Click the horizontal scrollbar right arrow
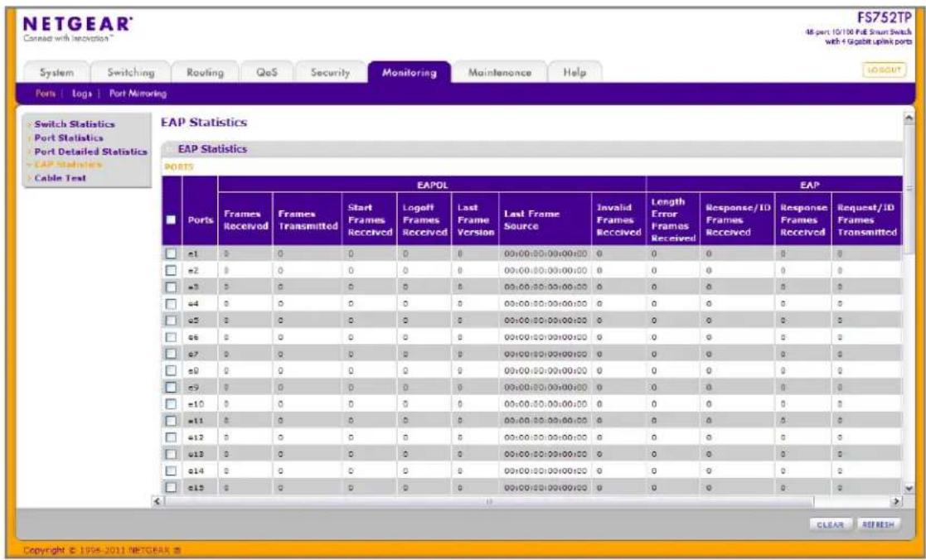 (x=896, y=501)
